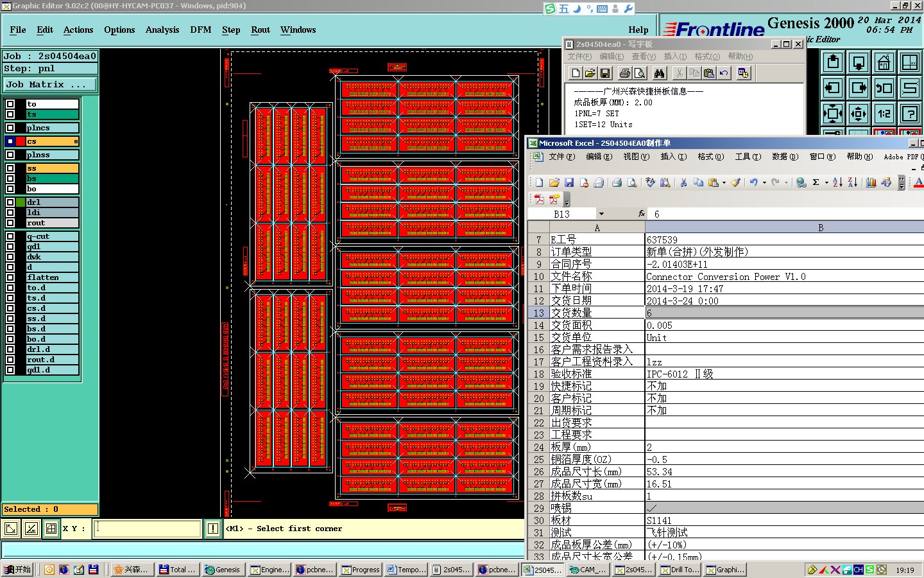Toggle the checkbox for layer 'to'
The width and height of the screenshot is (924, 578).
click(10, 104)
